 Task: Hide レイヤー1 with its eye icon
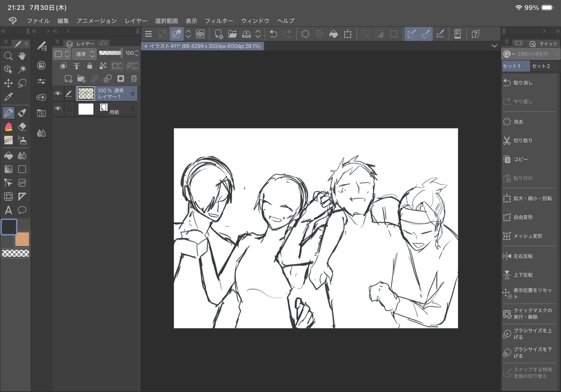click(x=58, y=94)
